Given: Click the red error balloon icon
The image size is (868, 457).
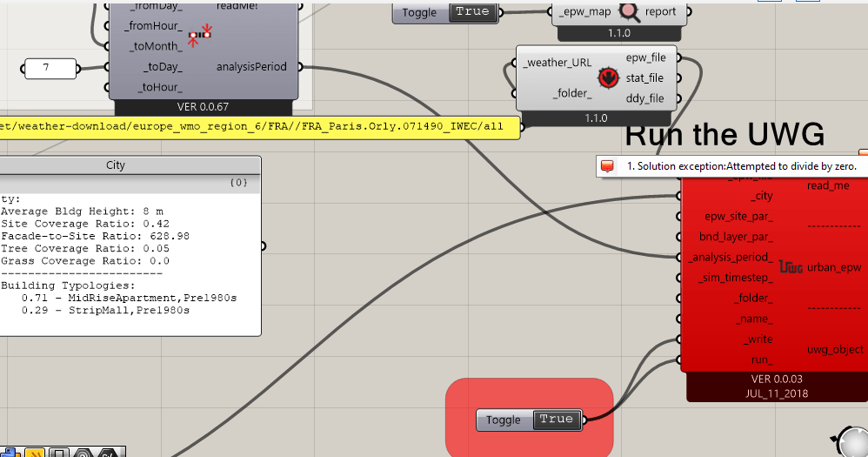Looking at the screenshot, I should 607,166.
